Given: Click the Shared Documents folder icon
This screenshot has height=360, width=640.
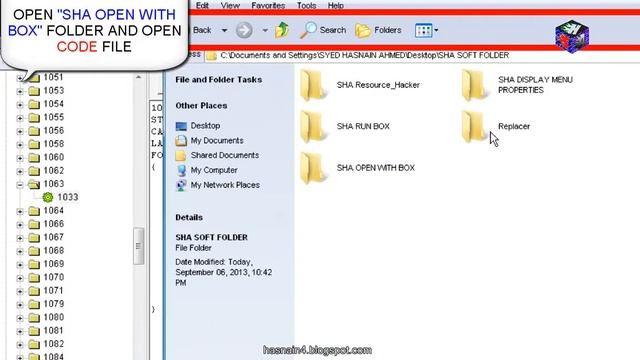Looking at the screenshot, I should 181,156.
